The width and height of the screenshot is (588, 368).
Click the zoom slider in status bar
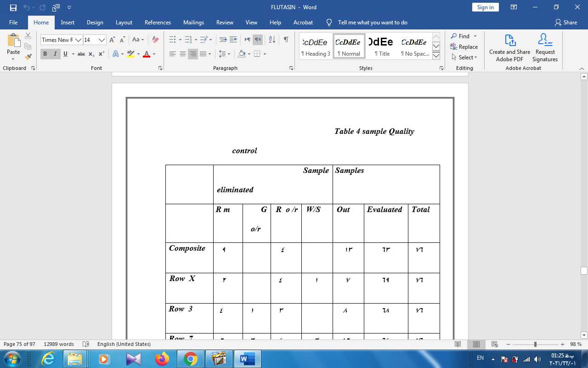[x=535, y=345]
